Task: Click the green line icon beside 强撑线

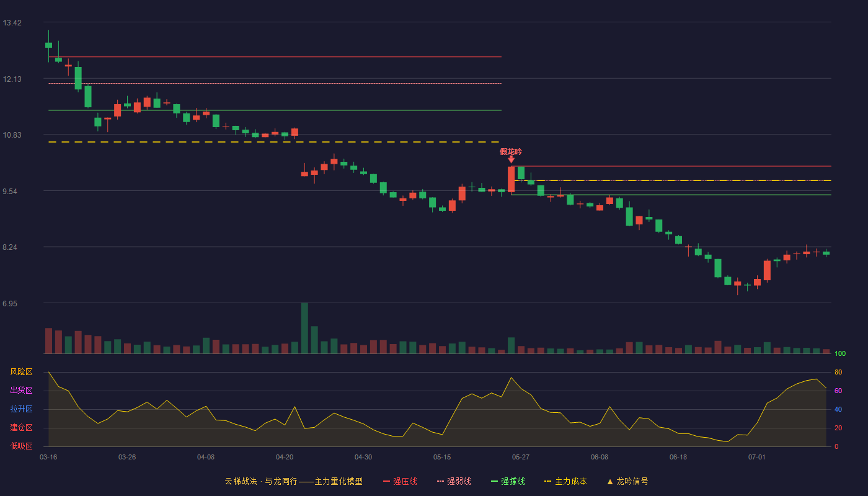Action: [495, 481]
